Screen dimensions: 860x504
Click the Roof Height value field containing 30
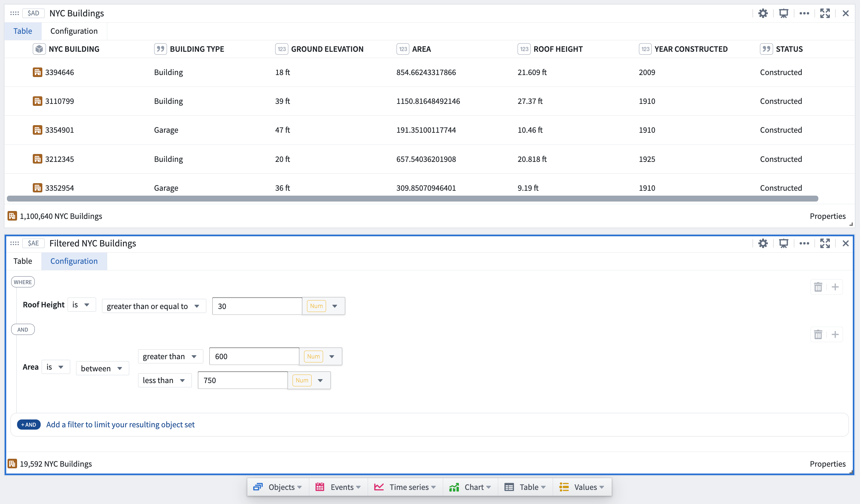(257, 306)
